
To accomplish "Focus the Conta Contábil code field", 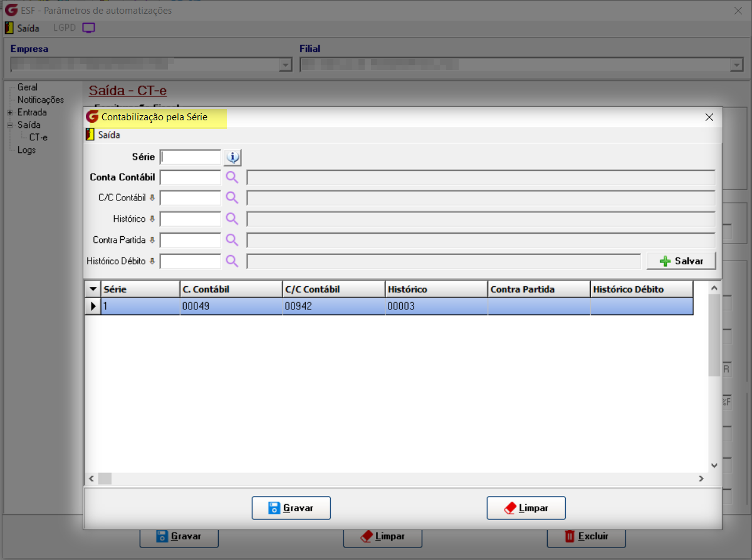I will 191,177.
